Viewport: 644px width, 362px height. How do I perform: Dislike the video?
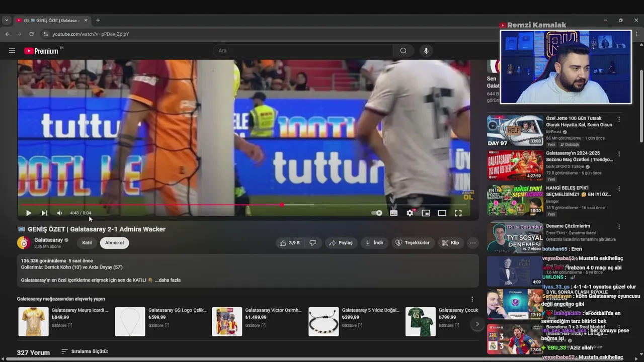tap(312, 243)
